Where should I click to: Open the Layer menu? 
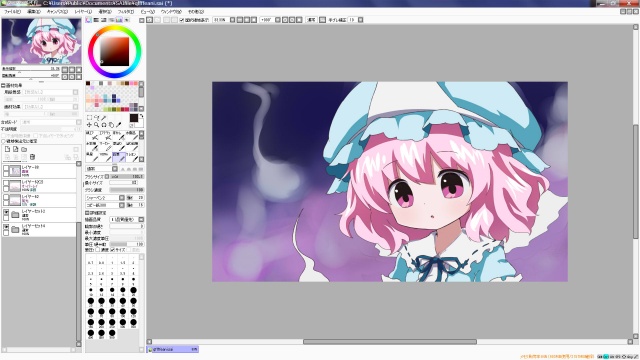(x=83, y=12)
